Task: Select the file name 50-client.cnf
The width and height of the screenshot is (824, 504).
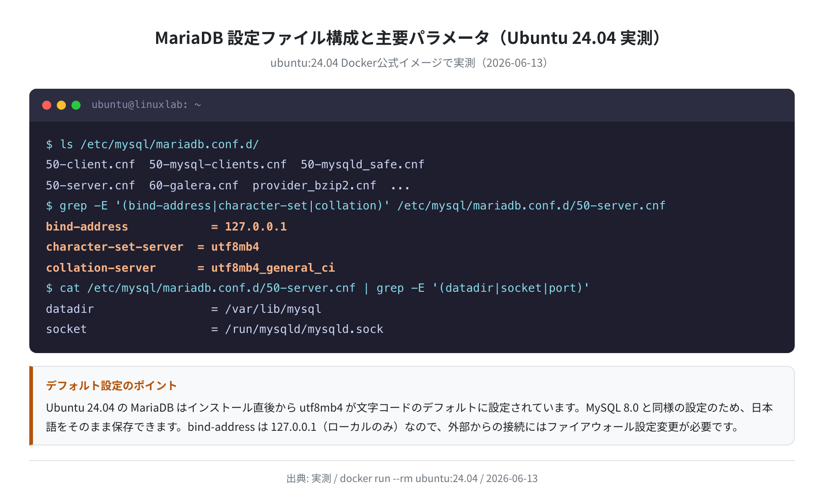Action: [x=90, y=165]
